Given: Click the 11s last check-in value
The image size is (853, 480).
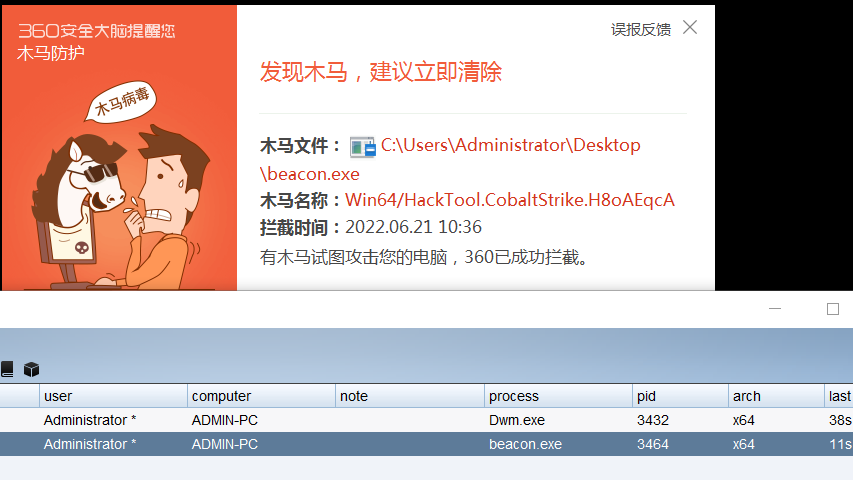Looking at the screenshot, I should pos(840,444).
